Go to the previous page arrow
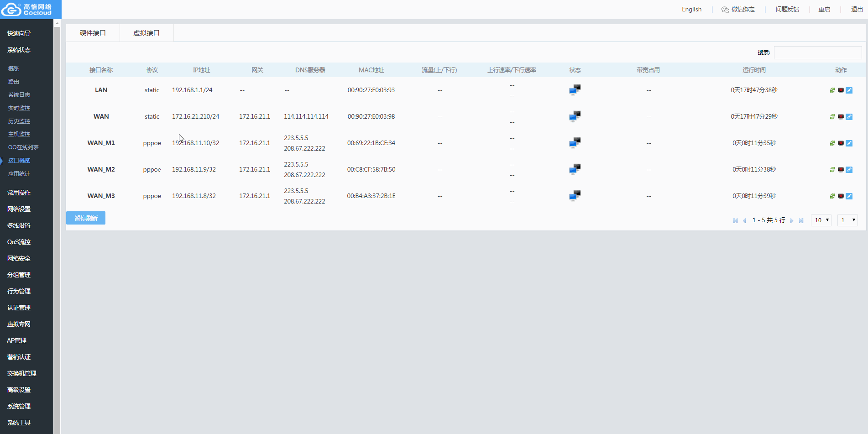The width and height of the screenshot is (868, 434). [x=744, y=220]
